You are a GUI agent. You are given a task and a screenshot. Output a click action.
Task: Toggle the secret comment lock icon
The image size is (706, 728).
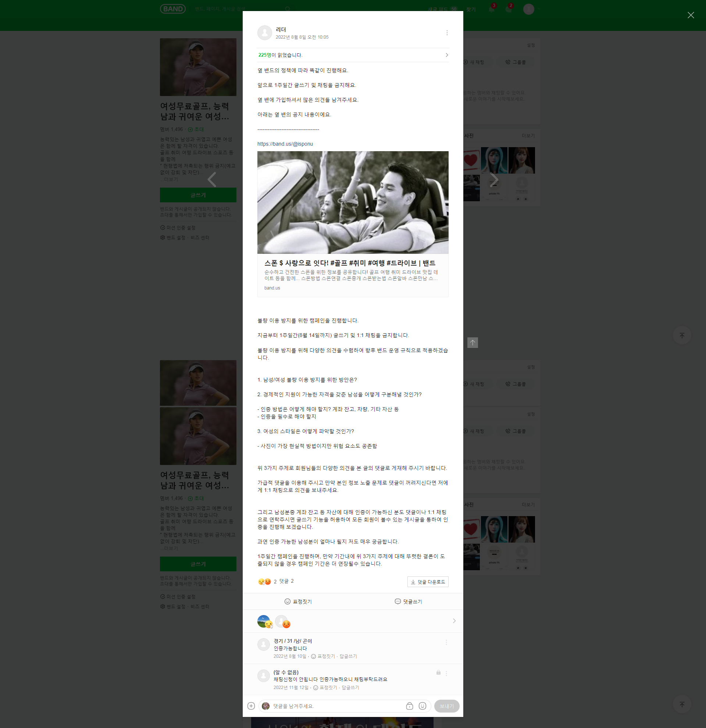[409, 706]
